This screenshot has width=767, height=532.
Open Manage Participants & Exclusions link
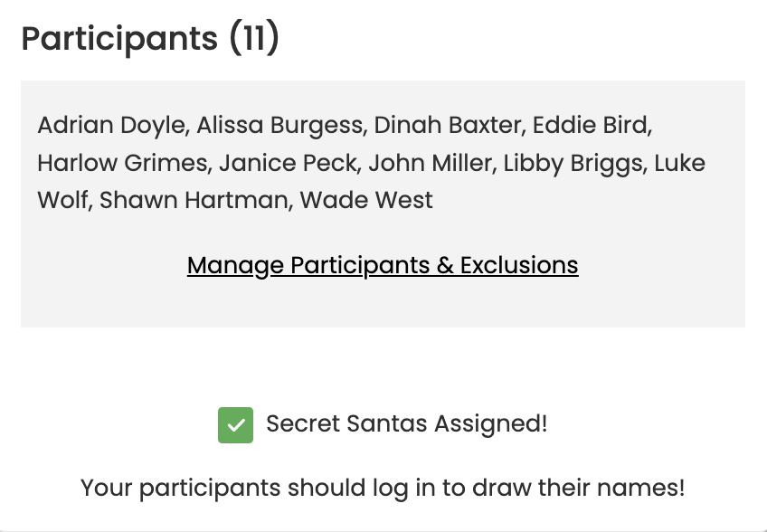[x=383, y=265]
